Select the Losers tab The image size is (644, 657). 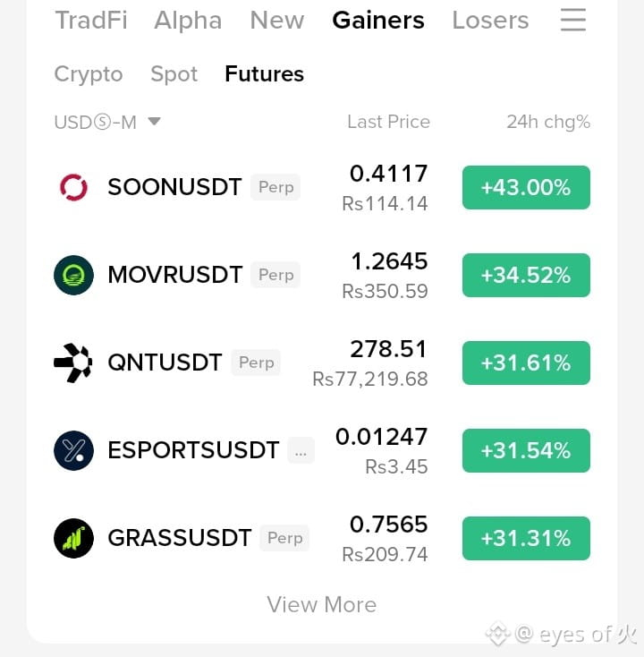(x=490, y=20)
